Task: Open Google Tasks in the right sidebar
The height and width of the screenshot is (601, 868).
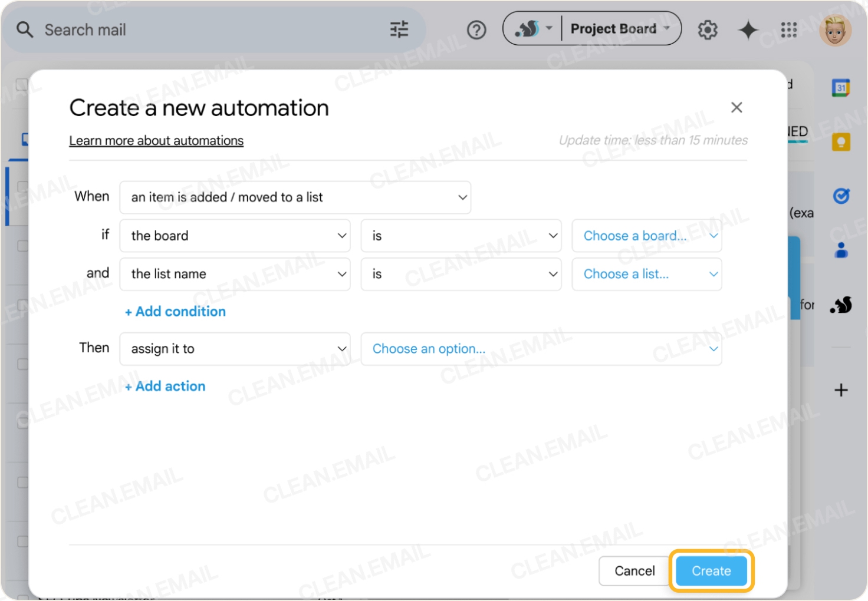Action: 841,196
